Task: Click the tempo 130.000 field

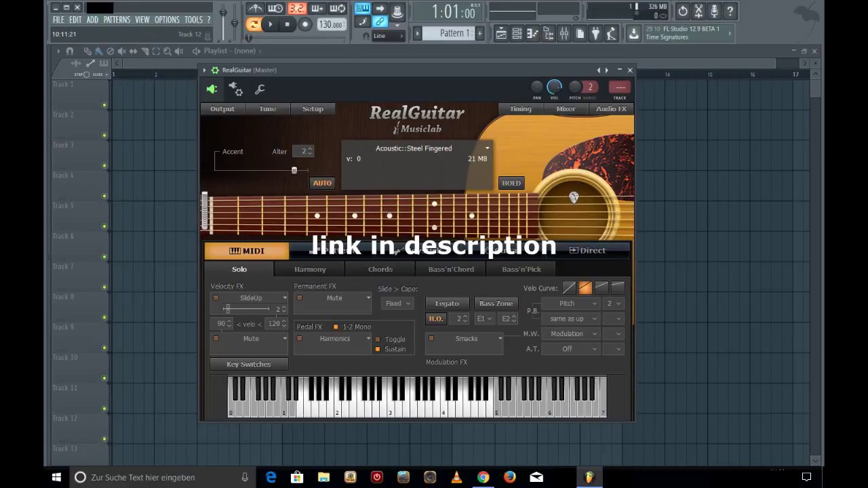Action: tap(330, 24)
